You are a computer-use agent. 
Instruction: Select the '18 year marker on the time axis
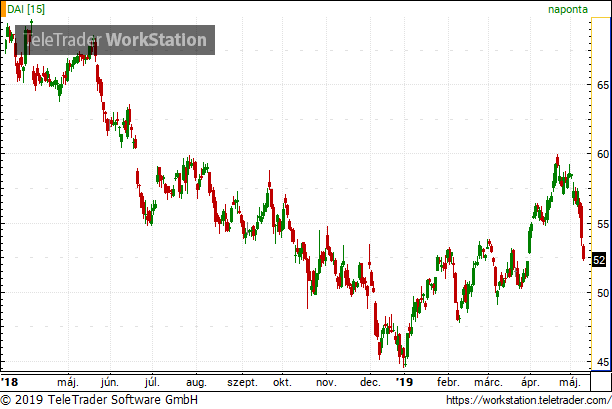click(9, 382)
